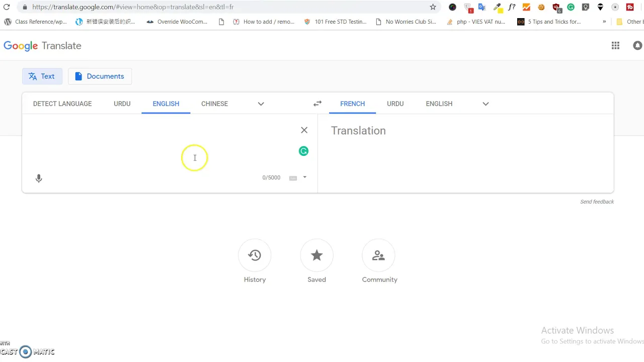Open the cookie editor extension
644x362 pixels.
(541, 7)
